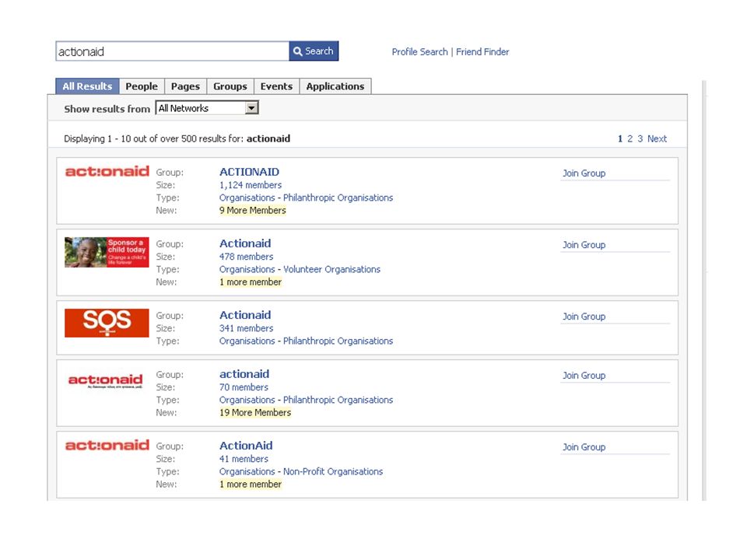Click the 19 More Members highlight
This screenshot has width=747, height=560.
point(255,412)
